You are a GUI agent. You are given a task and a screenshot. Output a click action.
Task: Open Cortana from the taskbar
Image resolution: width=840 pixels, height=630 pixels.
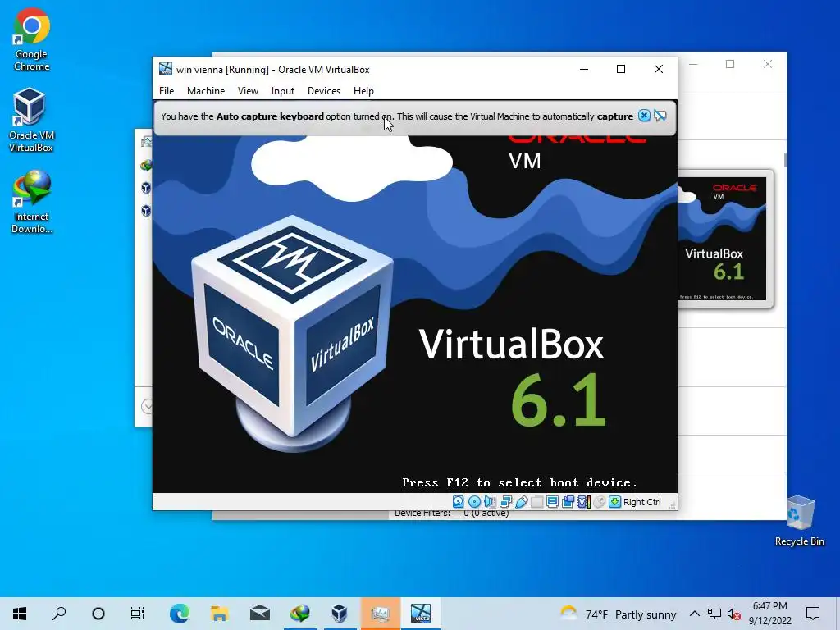pos(98,614)
